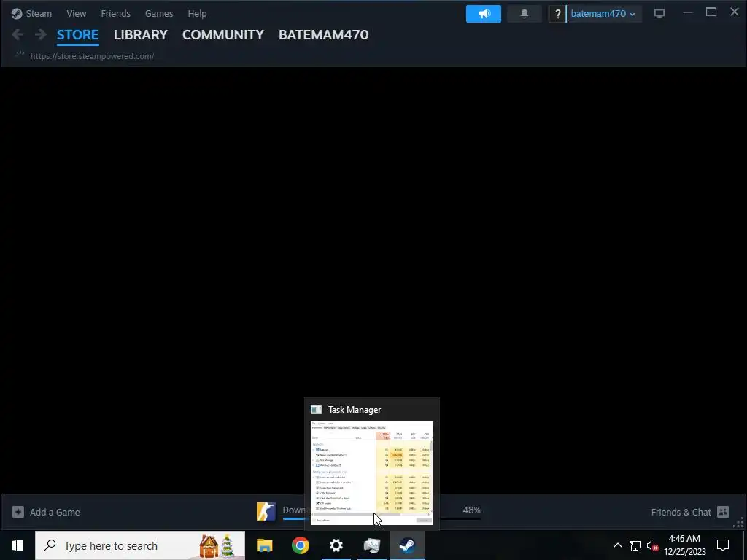Click the Friends & Chat grid icon
The width and height of the screenshot is (747, 560).
(x=723, y=512)
